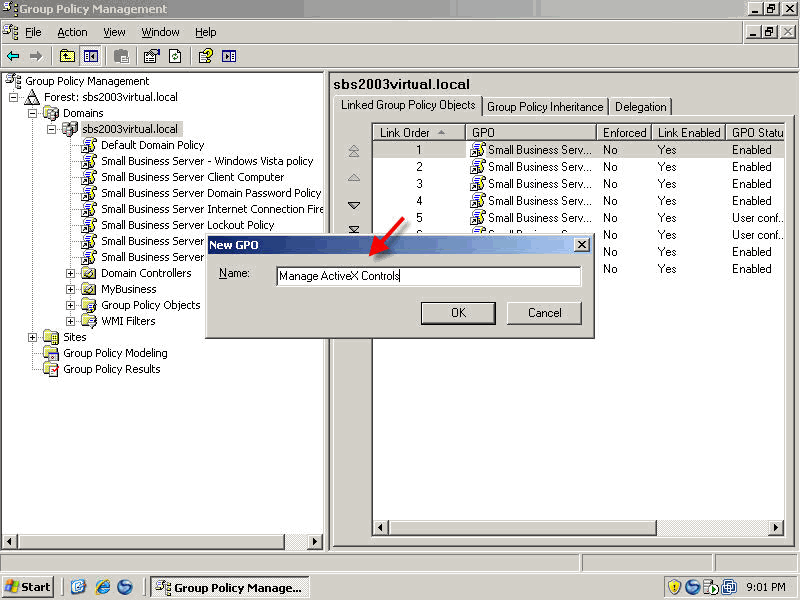This screenshot has width=800, height=600.
Task: Select Small Business Server Internet Connection Firewall
Action: coord(212,209)
